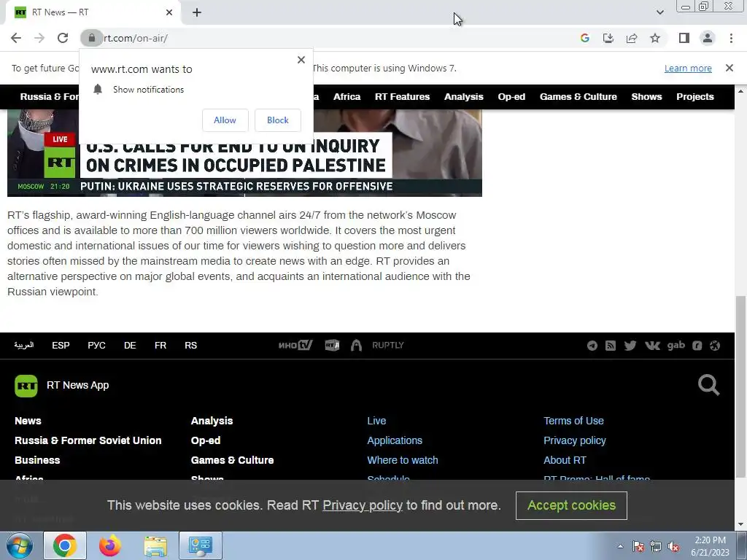This screenshot has width=747, height=560.
Task: Click the install page download icon
Action: [608, 38]
